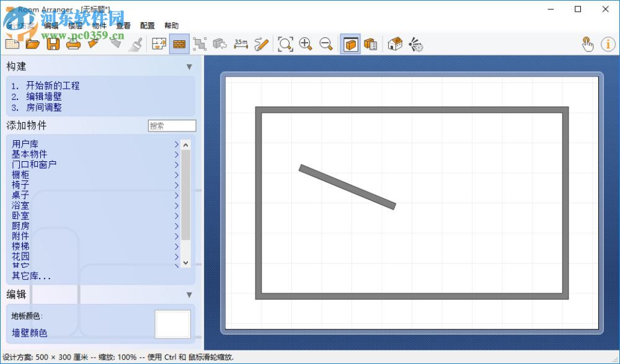Select the 楼梯 category row
The image size is (620, 364).
(95, 247)
